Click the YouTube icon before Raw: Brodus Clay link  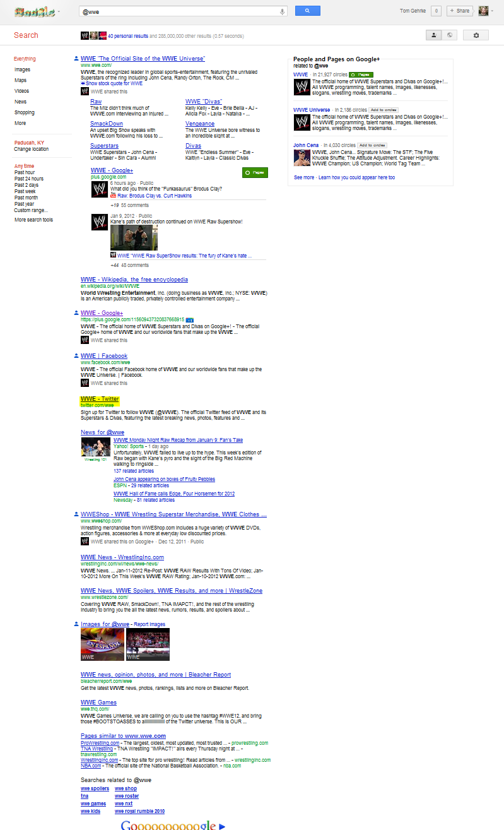pyautogui.click(x=114, y=196)
